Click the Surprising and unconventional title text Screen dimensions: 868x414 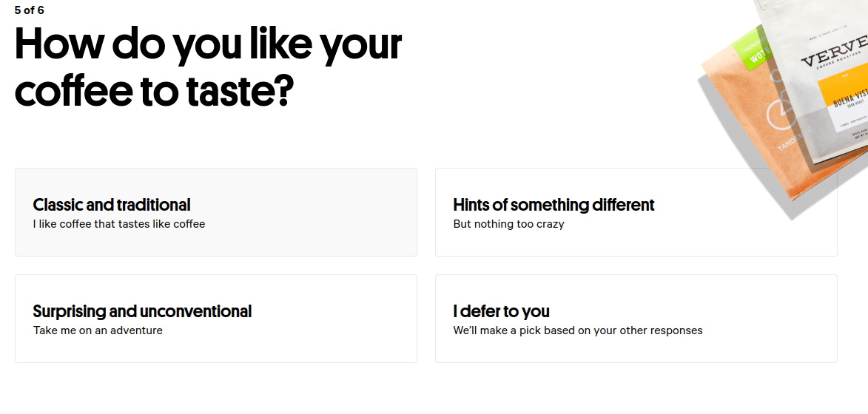(142, 312)
